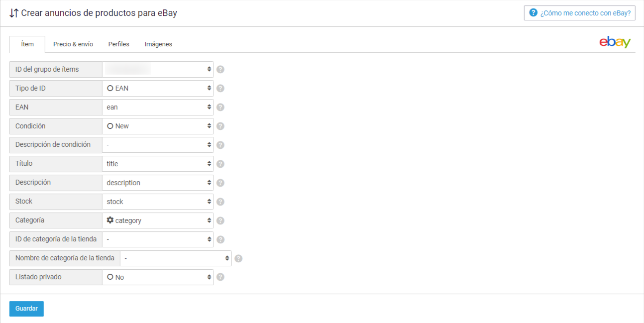Click help icon next to Condición

(220, 126)
